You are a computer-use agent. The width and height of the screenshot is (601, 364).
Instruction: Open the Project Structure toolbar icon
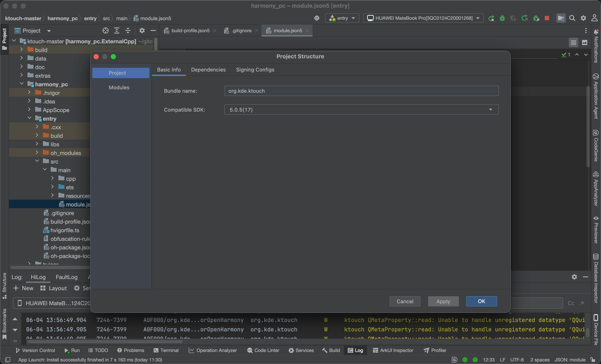pos(561,18)
